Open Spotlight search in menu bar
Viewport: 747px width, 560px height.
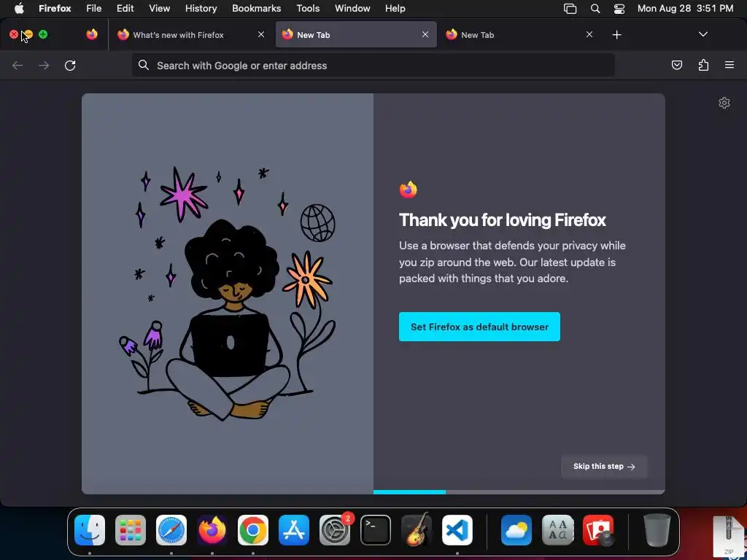[x=595, y=8]
